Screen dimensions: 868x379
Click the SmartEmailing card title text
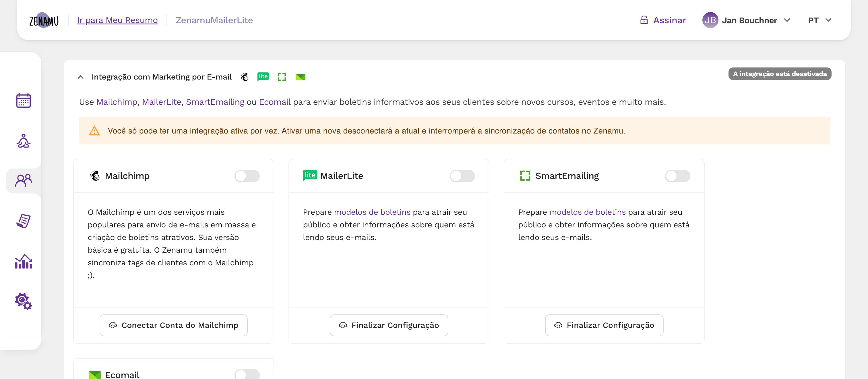(x=567, y=176)
